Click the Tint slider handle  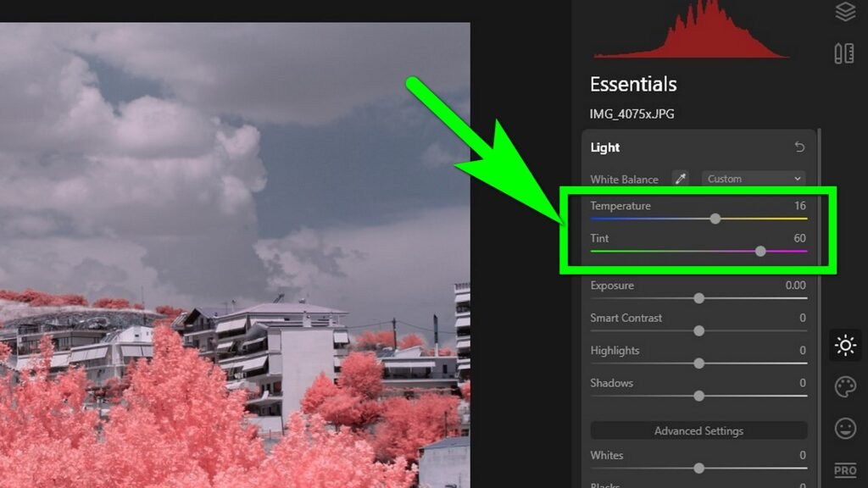coord(760,251)
